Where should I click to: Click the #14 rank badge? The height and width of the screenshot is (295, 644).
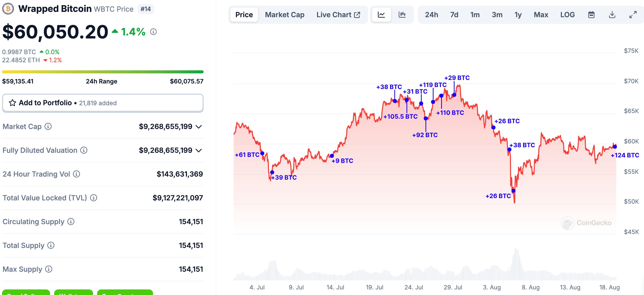tap(146, 9)
